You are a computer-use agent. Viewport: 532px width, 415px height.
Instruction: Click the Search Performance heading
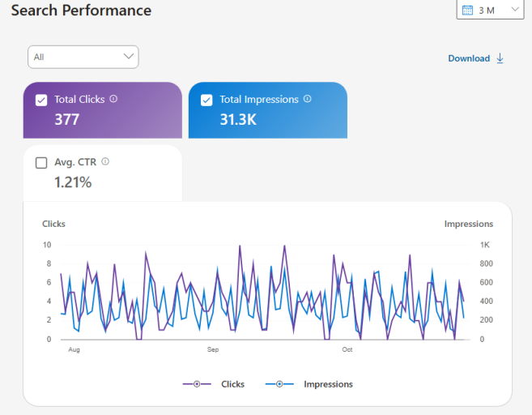tap(81, 11)
